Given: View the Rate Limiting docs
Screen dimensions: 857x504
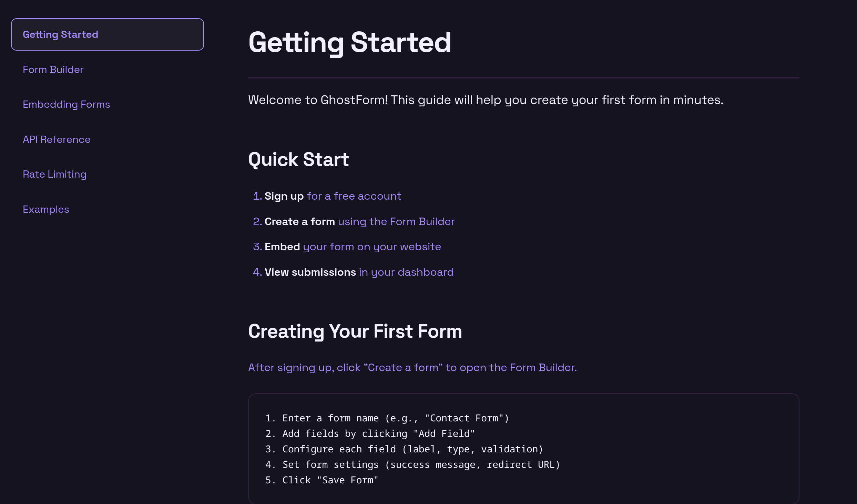Looking at the screenshot, I should point(54,174).
